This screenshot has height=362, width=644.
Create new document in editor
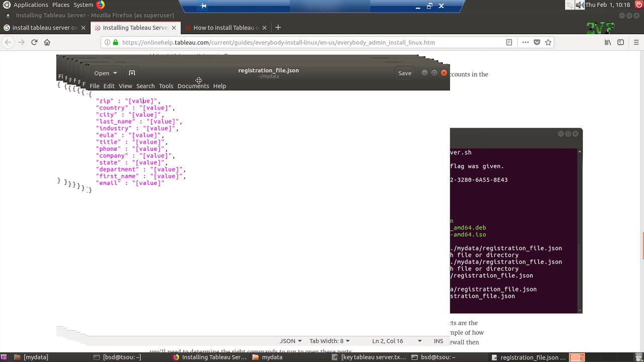click(x=132, y=73)
